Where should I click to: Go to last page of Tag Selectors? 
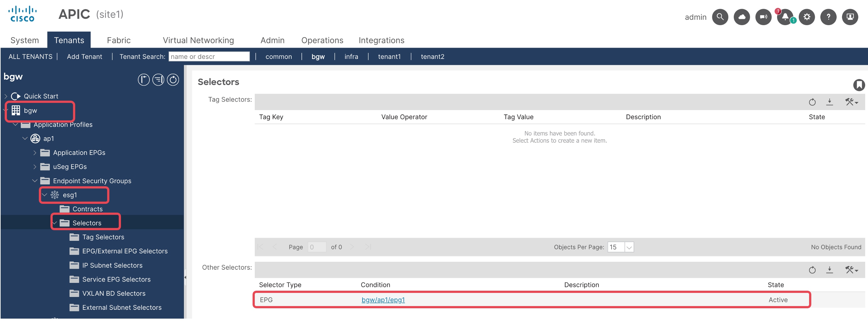[368, 247]
